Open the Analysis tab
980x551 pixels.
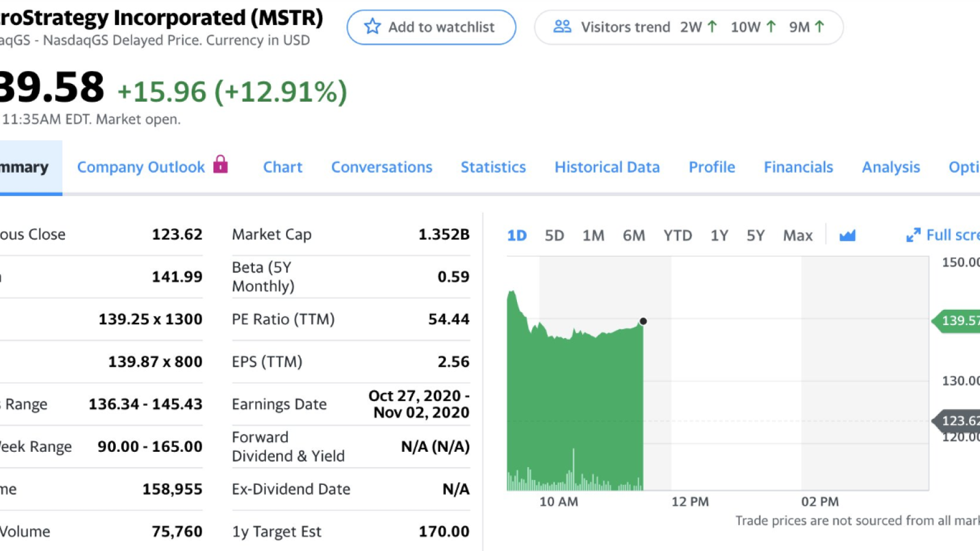(891, 167)
